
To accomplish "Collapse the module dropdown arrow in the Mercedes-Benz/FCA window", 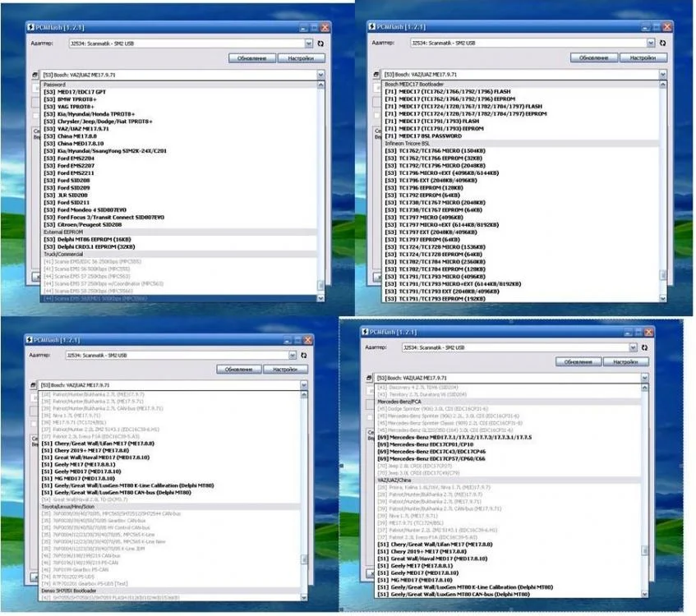I will 644,378.
